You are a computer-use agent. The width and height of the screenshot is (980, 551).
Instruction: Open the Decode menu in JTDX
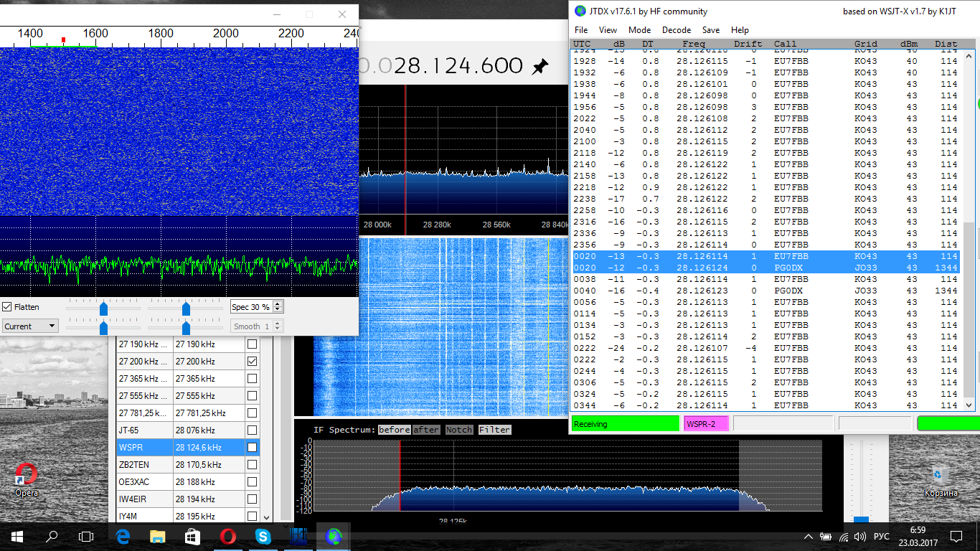pyautogui.click(x=676, y=30)
